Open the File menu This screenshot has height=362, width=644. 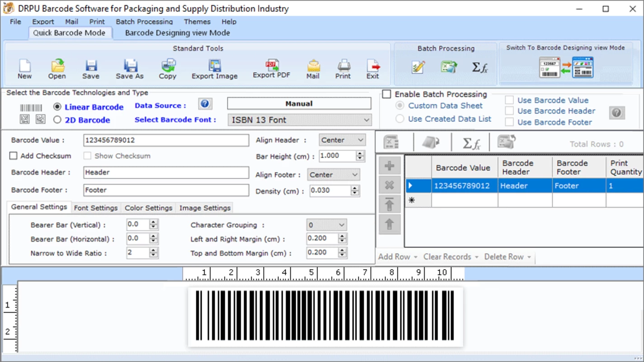tap(15, 21)
